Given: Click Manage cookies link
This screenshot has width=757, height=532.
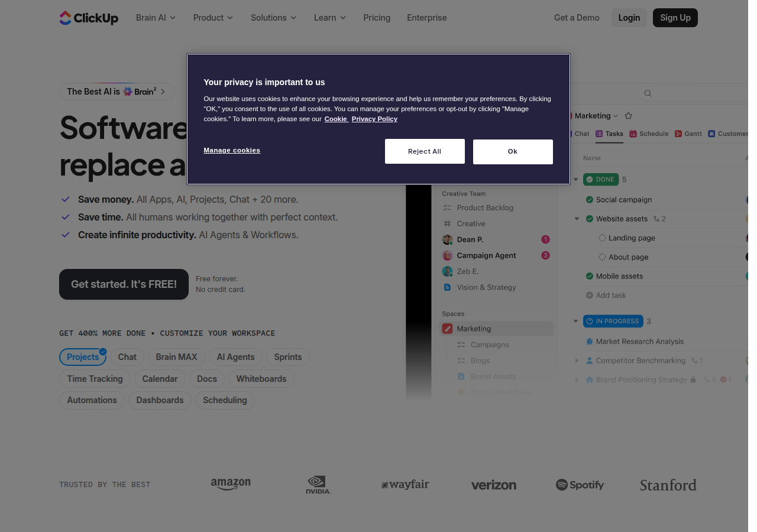Looking at the screenshot, I should [232, 150].
